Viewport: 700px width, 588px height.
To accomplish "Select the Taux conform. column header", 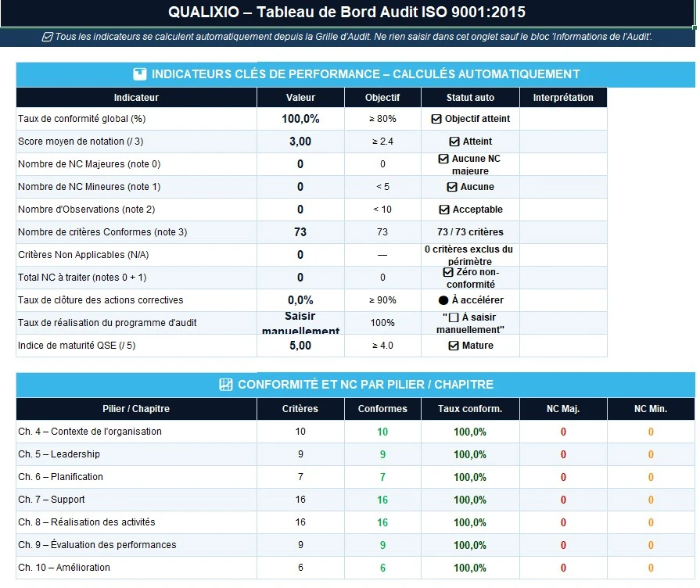I will (470, 408).
